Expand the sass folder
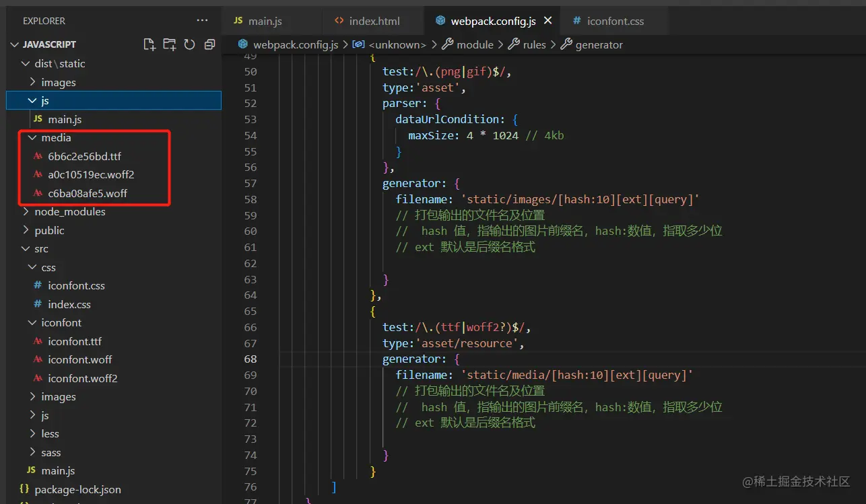This screenshot has width=866, height=504. point(51,452)
